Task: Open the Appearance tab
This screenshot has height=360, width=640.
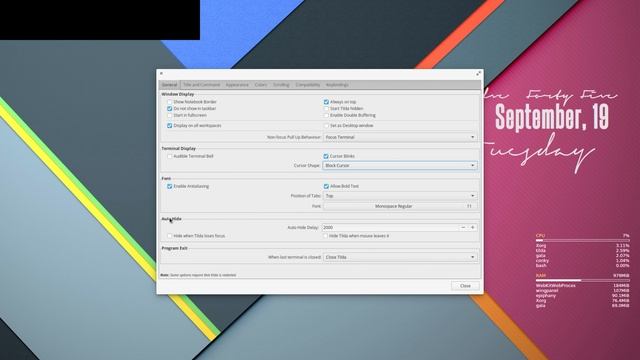Action: pos(237,85)
